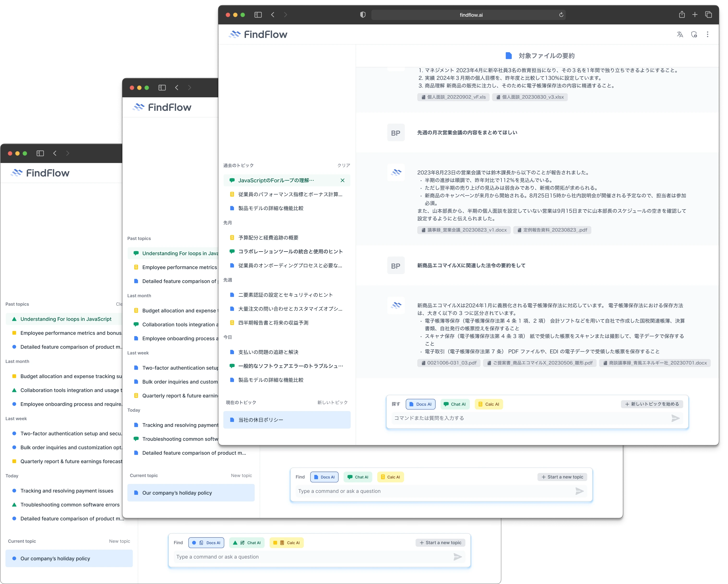Click クリア link above past topics
The image size is (728, 584).
tap(343, 165)
